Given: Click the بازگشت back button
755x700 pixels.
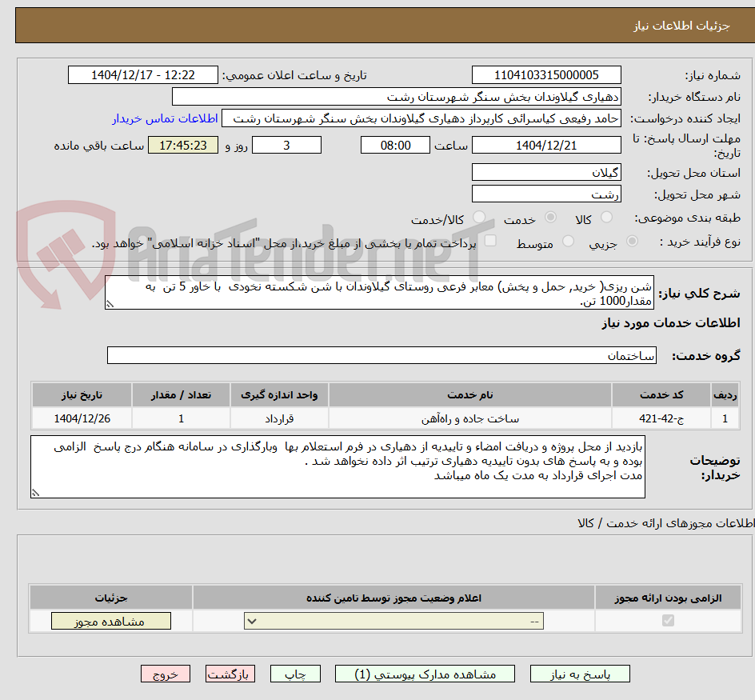Looking at the screenshot, I should click(x=230, y=674).
